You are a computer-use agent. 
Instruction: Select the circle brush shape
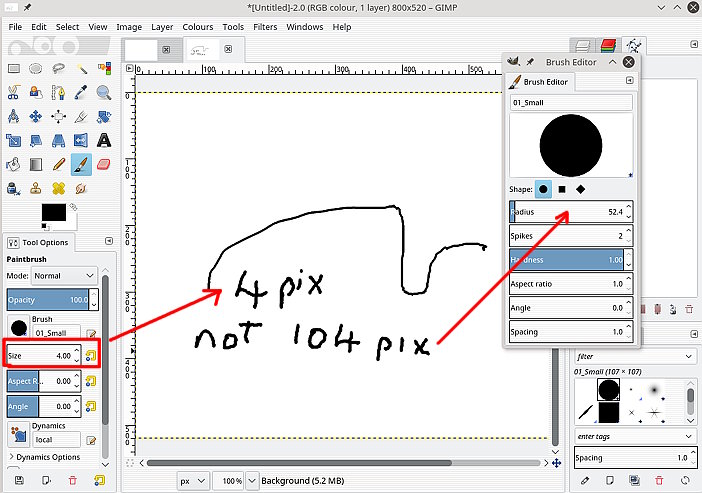click(x=543, y=189)
